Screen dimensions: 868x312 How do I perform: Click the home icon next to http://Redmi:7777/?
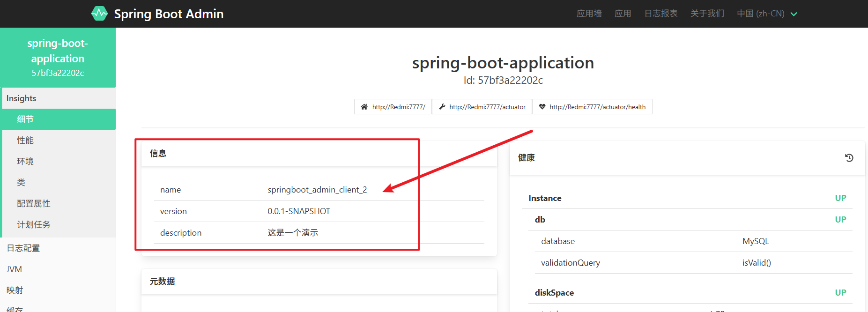tap(364, 107)
